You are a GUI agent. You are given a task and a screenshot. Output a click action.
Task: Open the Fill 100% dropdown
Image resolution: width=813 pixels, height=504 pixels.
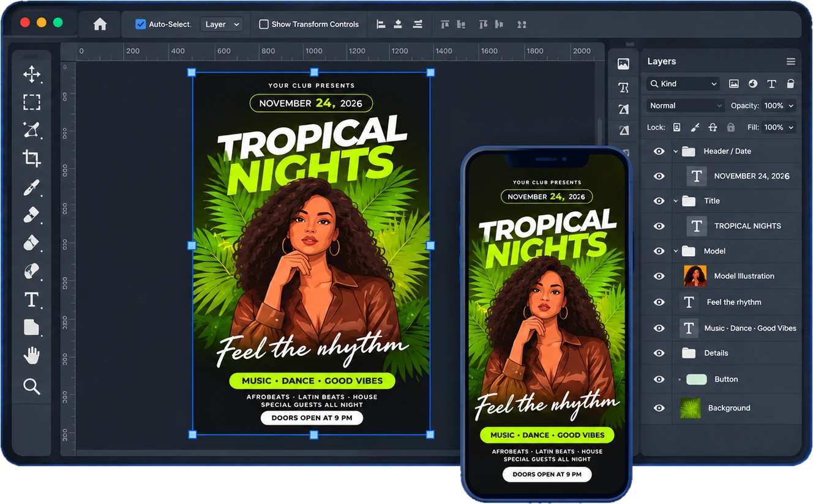pos(779,127)
